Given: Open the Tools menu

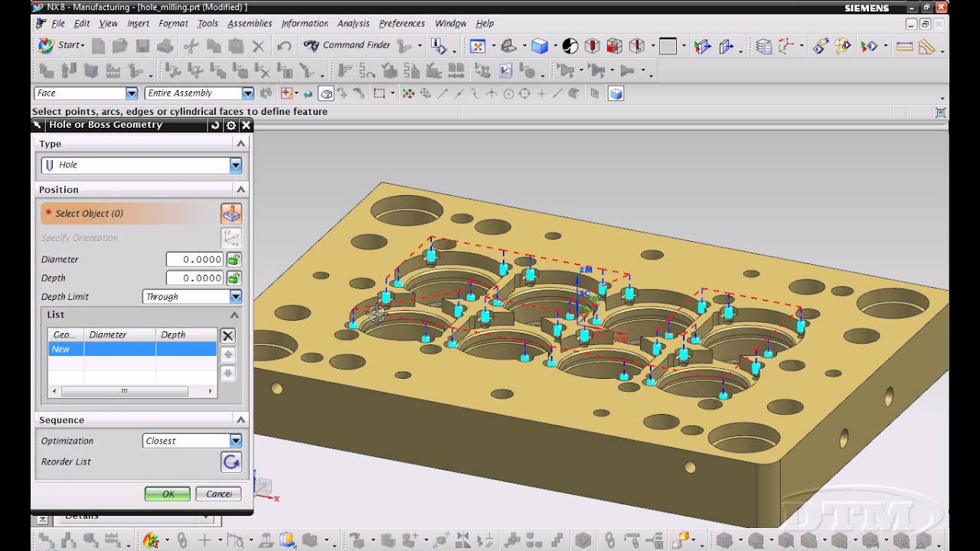Looking at the screenshot, I should coord(207,24).
